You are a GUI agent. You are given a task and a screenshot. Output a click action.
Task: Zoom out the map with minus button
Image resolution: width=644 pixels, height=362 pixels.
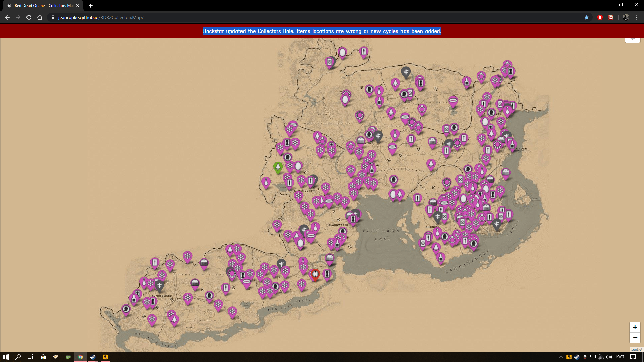pyautogui.click(x=635, y=338)
